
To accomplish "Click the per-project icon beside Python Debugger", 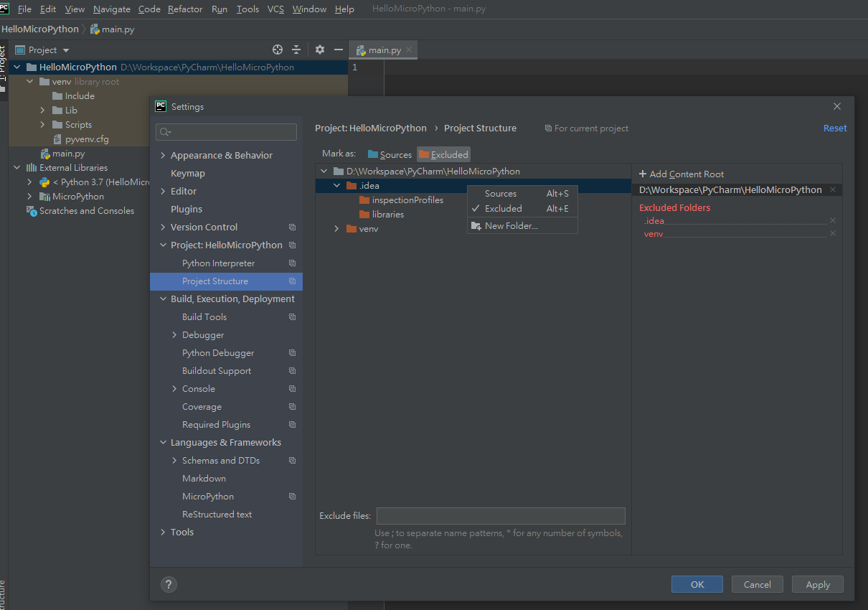I will pos(292,353).
